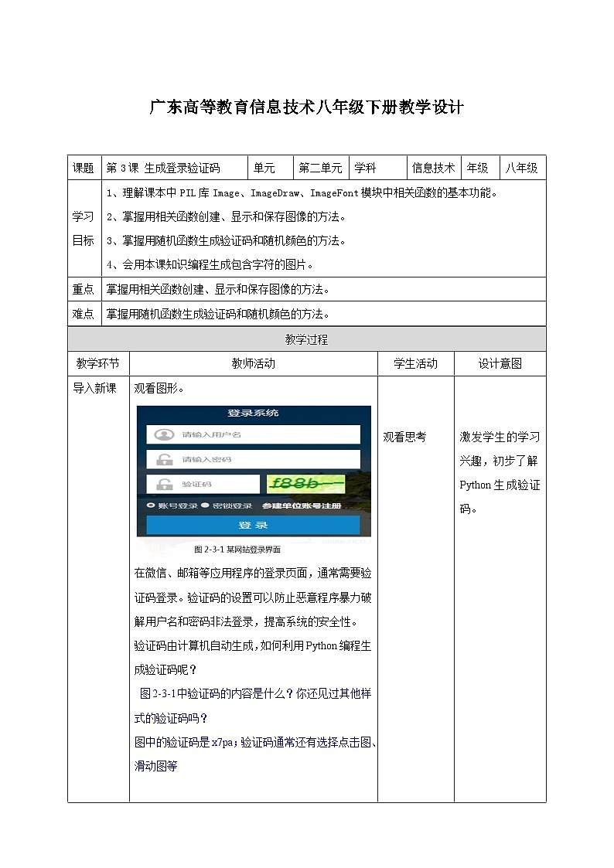Click the 图 2-3-1 某网站登录界面 caption

pyautogui.click(x=237, y=550)
